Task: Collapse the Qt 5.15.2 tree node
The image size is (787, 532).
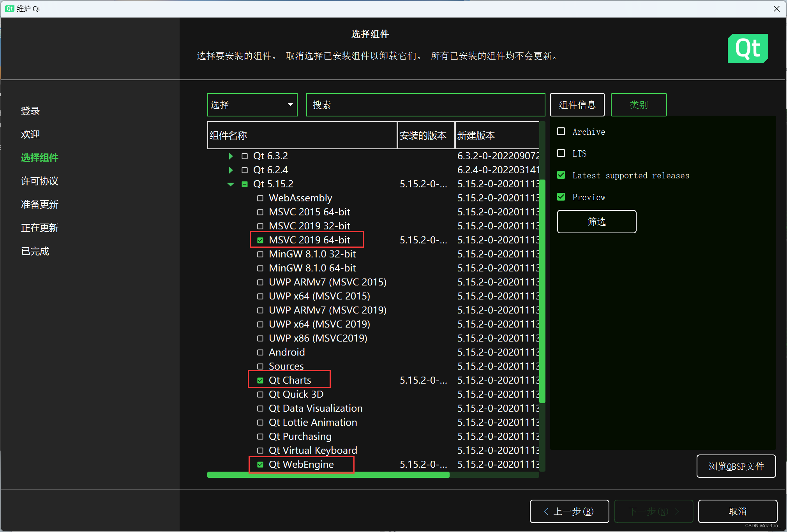Action: tap(231, 184)
